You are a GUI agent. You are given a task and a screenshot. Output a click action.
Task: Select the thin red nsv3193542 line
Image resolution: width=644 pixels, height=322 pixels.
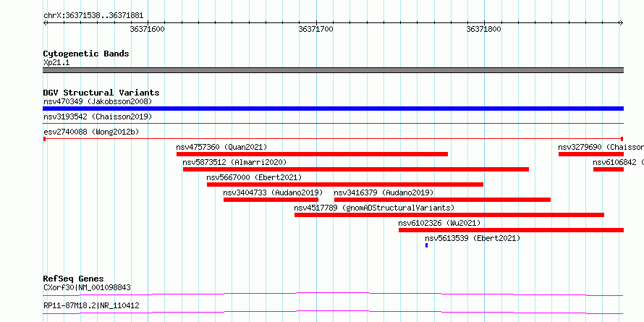tap(333, 123)
